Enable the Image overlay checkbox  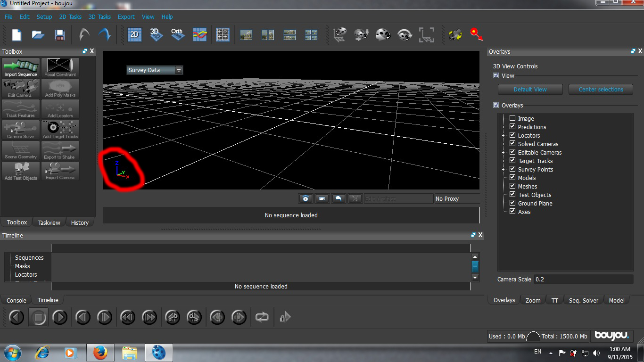[x=512, y=118]
